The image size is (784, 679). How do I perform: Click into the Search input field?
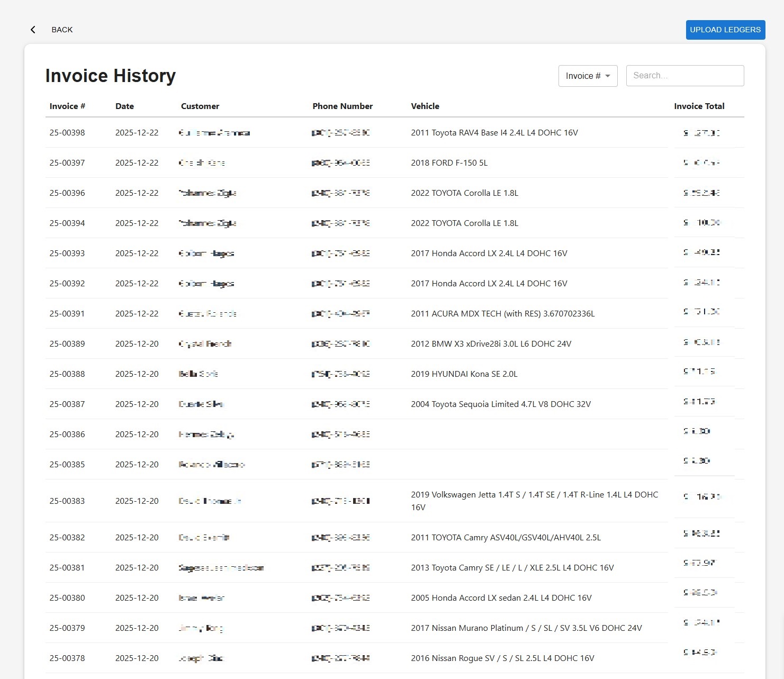click(684, 76)
